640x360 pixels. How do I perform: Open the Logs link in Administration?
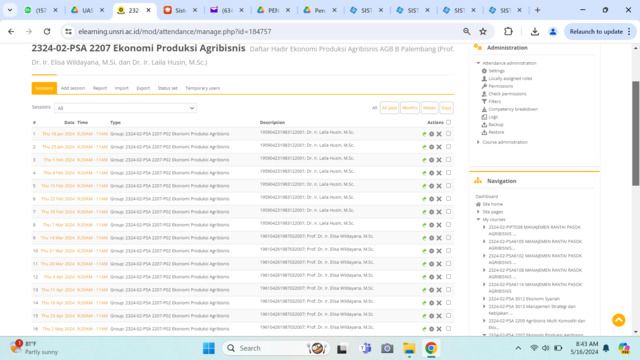coord(493,117)
